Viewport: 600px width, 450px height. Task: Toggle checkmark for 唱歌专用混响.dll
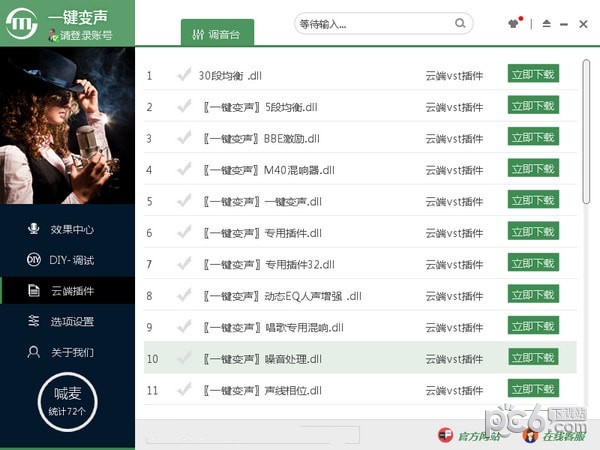click(x=184, y=327)
